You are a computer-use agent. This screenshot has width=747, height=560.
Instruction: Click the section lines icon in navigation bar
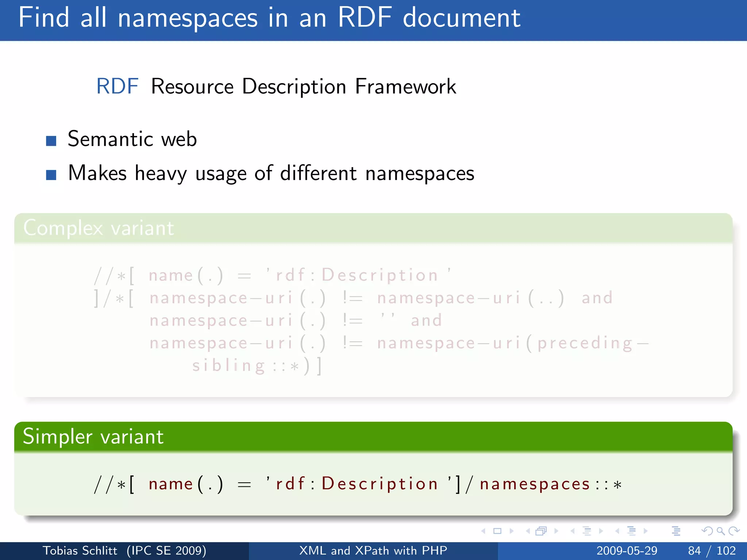coord(631,531)
